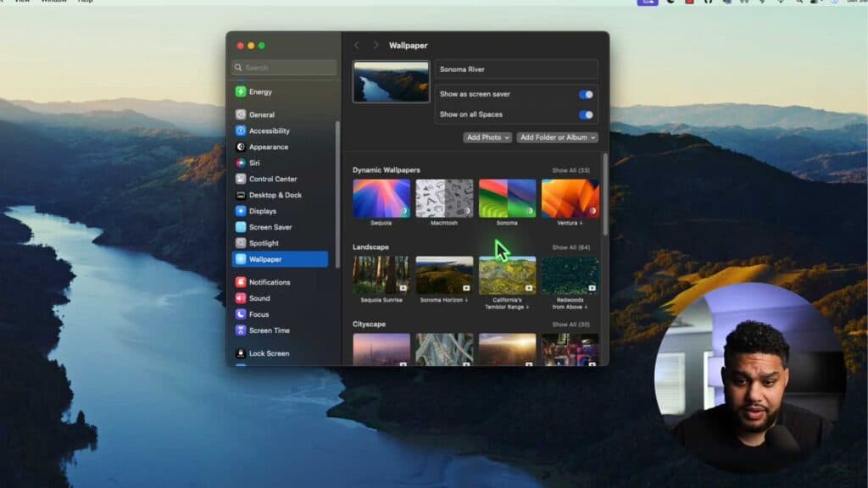Open Displays settings icon
The height and width of the screenshot is (488, 868).
point(240,211)
